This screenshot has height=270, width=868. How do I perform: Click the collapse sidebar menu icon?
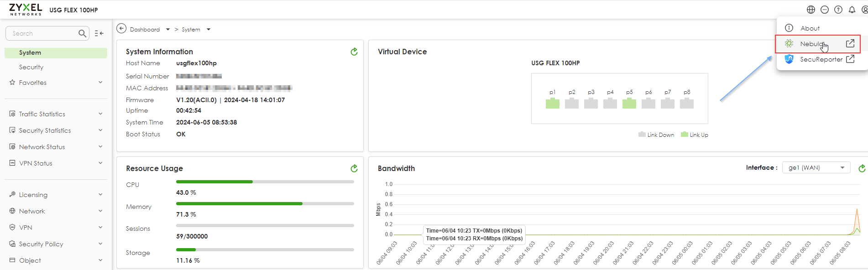99,33
